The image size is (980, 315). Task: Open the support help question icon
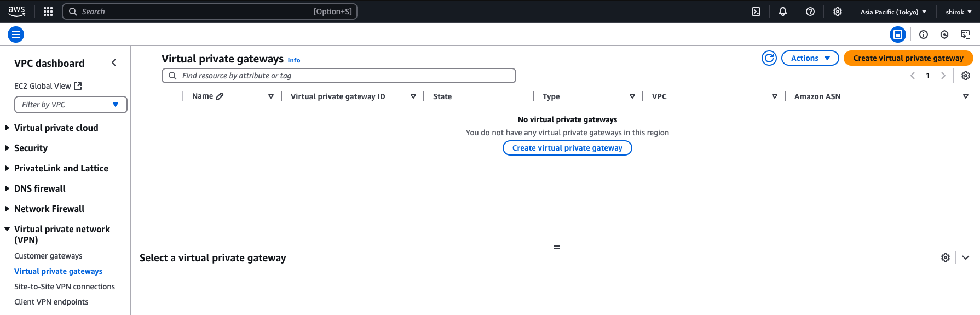point(810,12)
